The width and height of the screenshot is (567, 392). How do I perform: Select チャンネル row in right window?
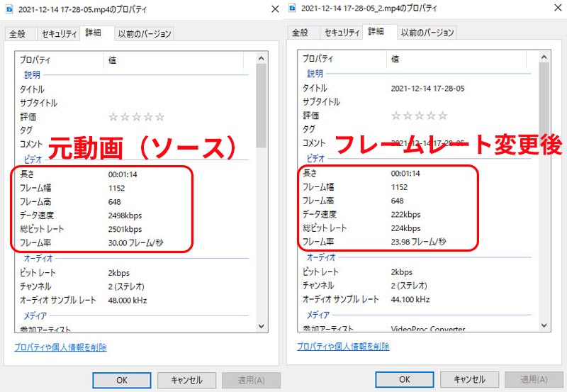point(417,286)
